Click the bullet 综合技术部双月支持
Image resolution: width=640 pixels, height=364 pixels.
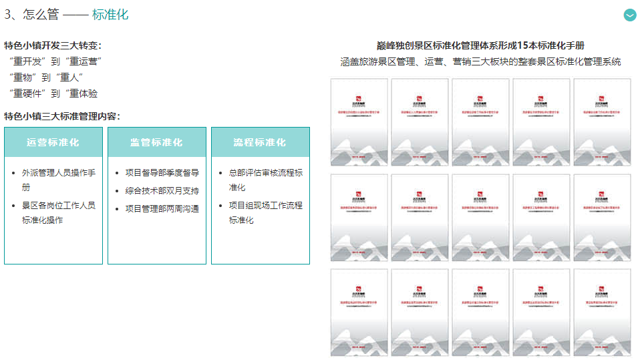[162, 190]
